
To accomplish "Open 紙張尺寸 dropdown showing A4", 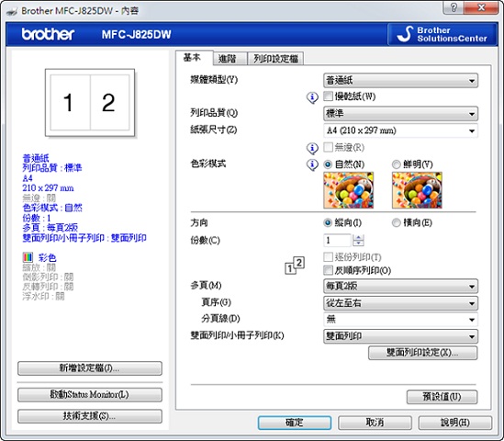I will (x=400, y=130).
